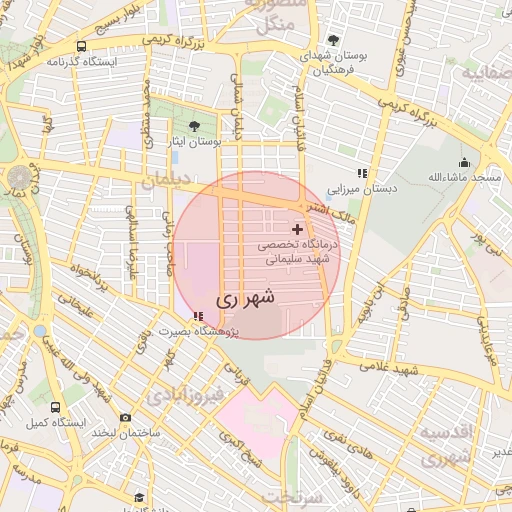Image resolution: width=512 pixels, height=512 pixels.
Task: Click the bus icon at ایستگاه کمیل
Action: [55, 407]
